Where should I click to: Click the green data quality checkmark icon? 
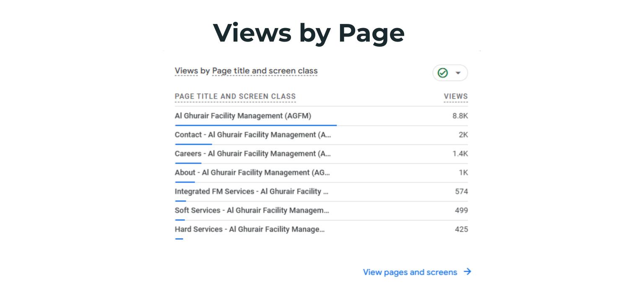[x=442, y=73]
